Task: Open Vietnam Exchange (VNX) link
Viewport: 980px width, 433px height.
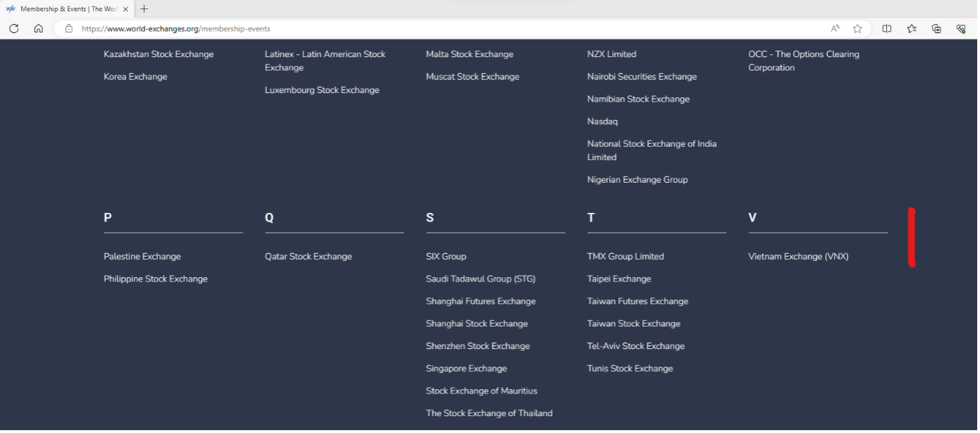Action: tap(798, 257)
